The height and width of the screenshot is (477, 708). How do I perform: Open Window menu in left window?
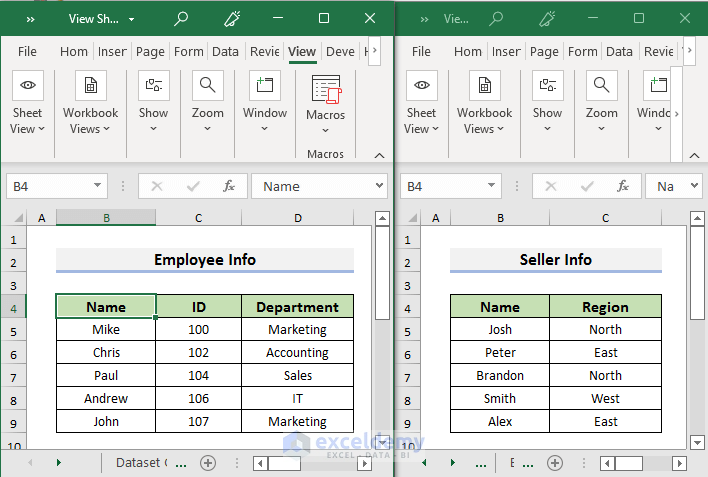tap(265, 102)
